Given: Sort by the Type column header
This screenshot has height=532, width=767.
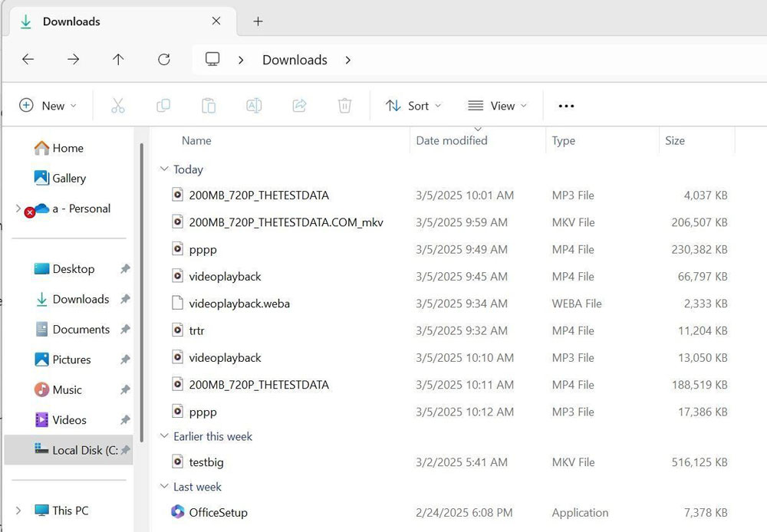Looking at the screenshot, I should point(564,141).
